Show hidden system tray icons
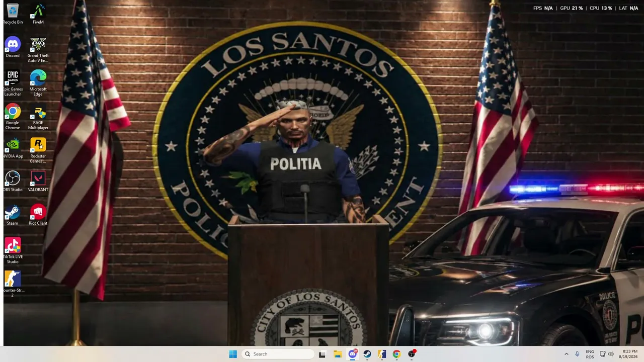Screen dimensions: 644x362 [567, 354]
